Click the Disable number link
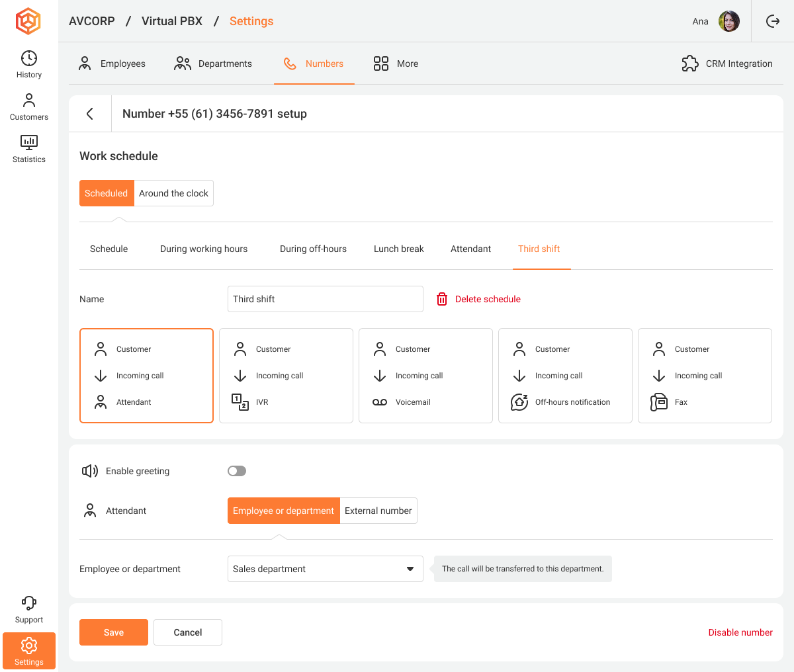The image size is (794, 672). coord(740,632)
